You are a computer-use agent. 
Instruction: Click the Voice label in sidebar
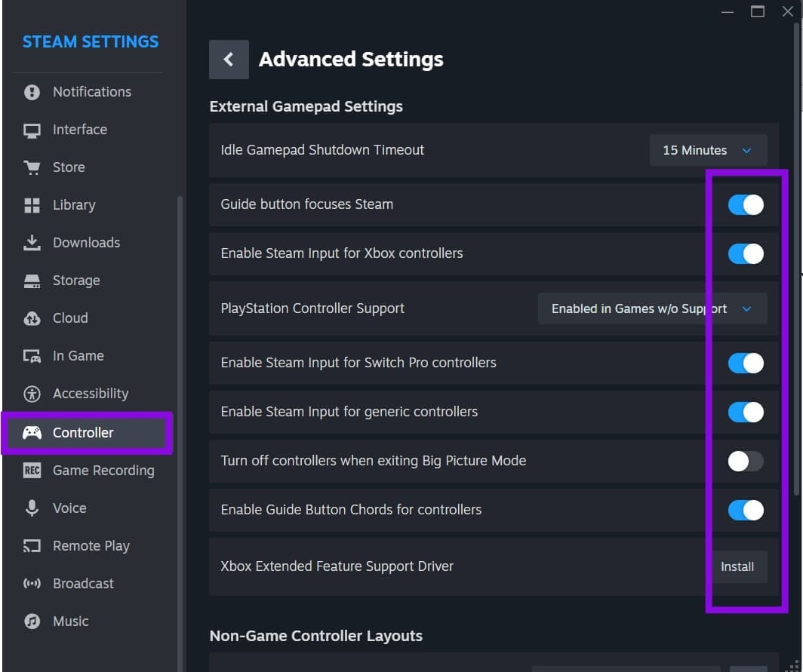click(69, 508)
